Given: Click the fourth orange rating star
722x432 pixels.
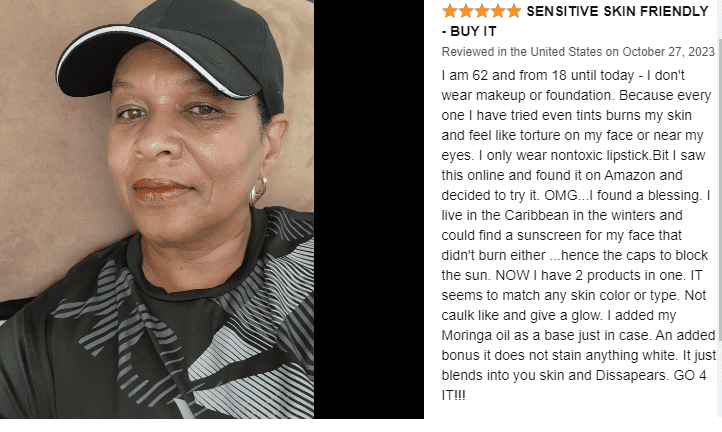Looking at the screenshot, I should [498, 11].
